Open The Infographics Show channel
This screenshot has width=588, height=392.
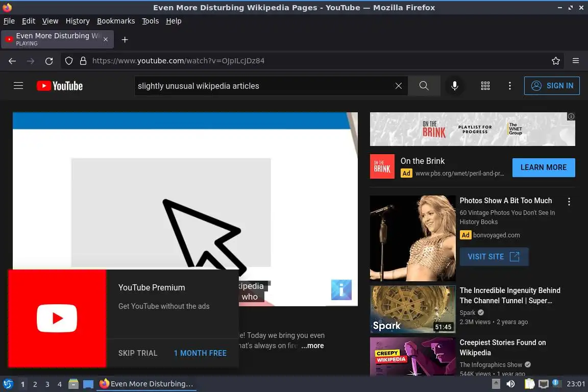(x=491, y=364)
